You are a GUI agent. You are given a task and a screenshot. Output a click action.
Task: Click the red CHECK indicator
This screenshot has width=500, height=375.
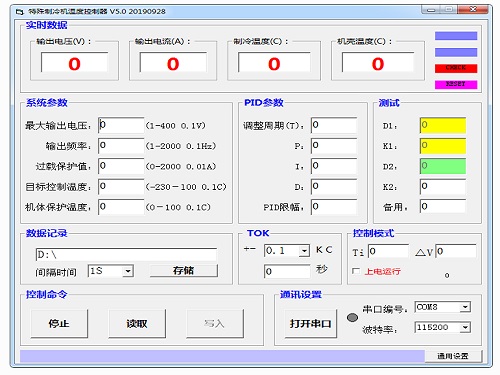point(456,68)
